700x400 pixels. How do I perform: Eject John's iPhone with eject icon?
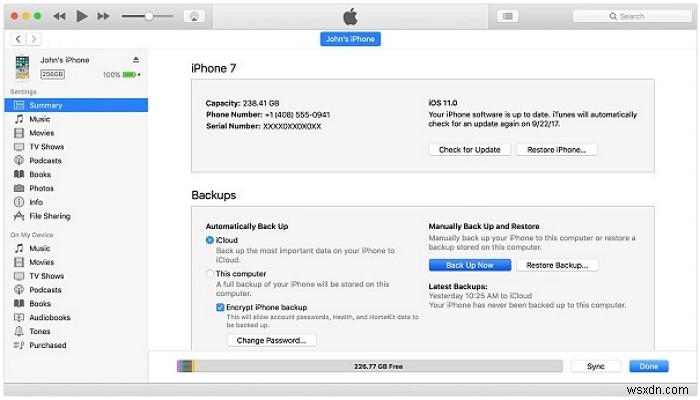[x=136, y=59]
